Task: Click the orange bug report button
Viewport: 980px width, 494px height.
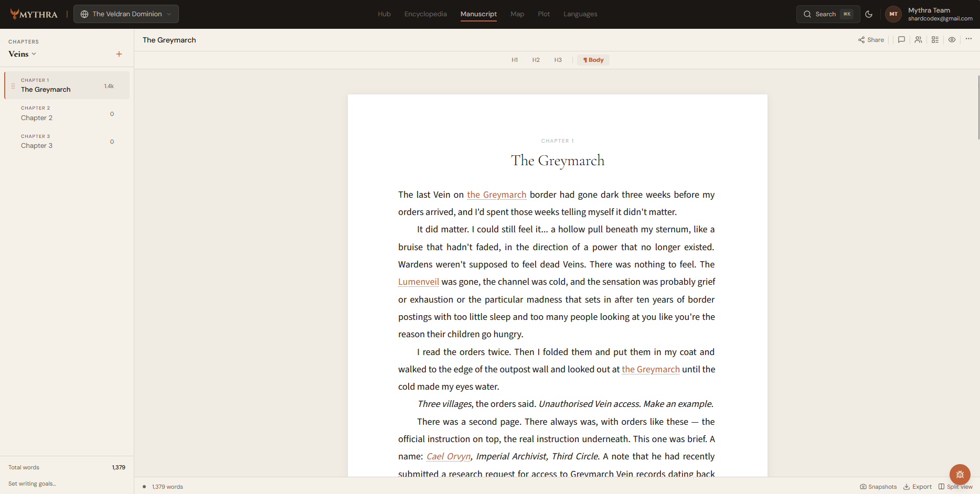Action: coord(960,475)
